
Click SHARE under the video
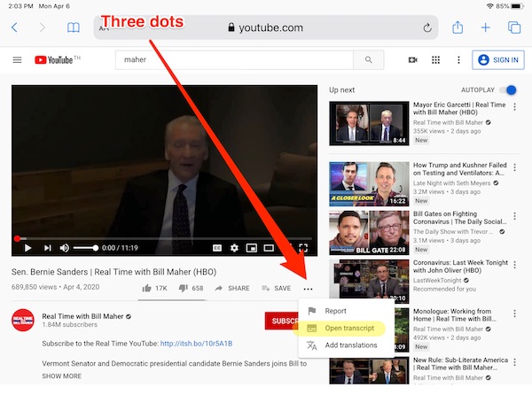232,289
